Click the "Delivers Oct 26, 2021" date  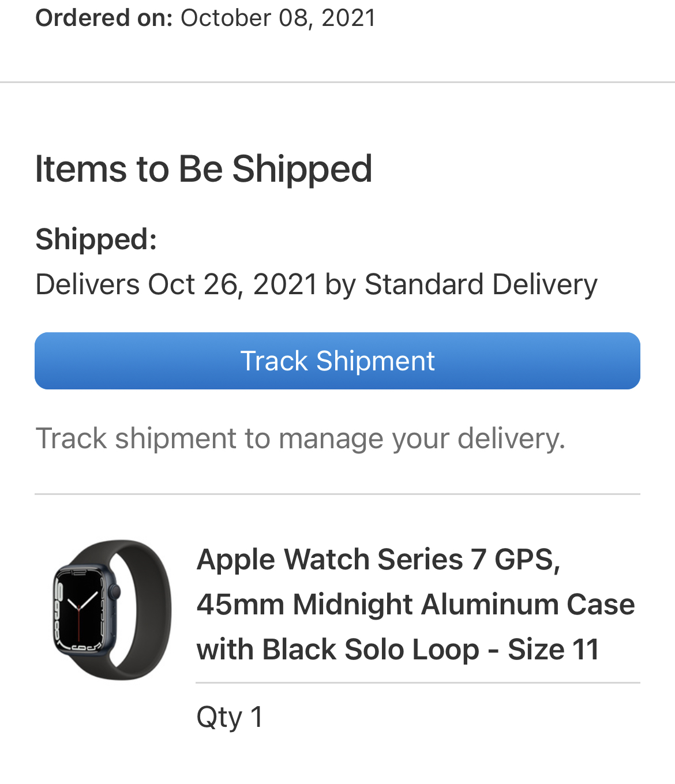tap(176, 284)
